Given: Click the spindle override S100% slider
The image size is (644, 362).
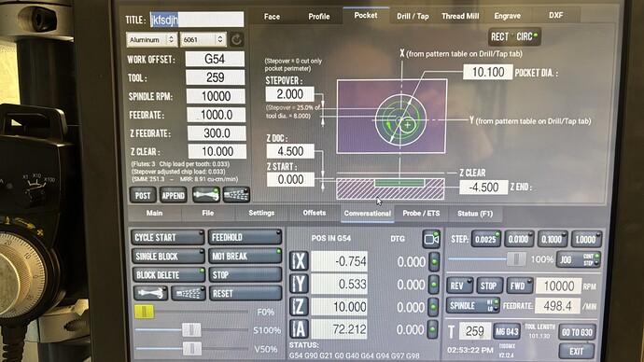Looking at the screenshot, I should click(x=191, y=330).
